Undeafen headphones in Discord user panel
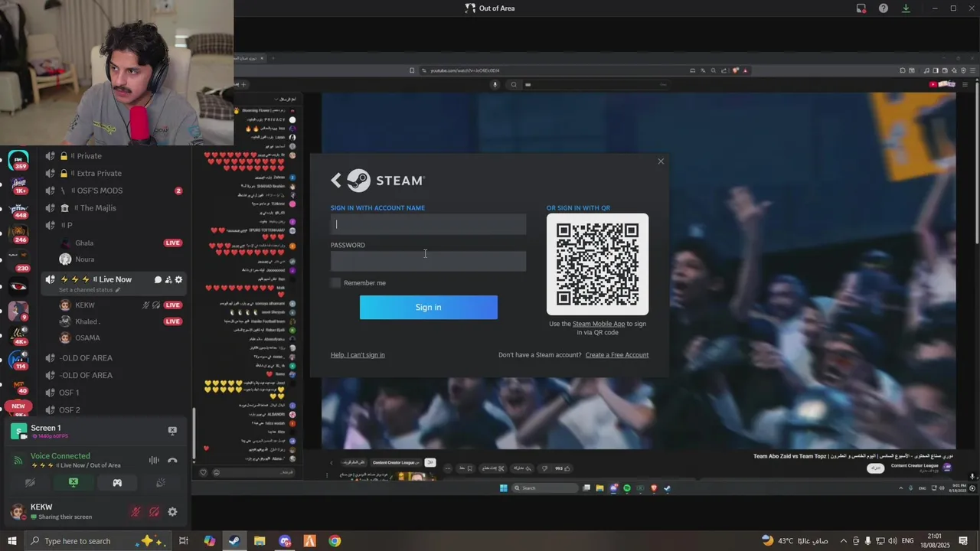Image resolution: width=980 pixels, height=551 pixels. [x=154, y=512]
